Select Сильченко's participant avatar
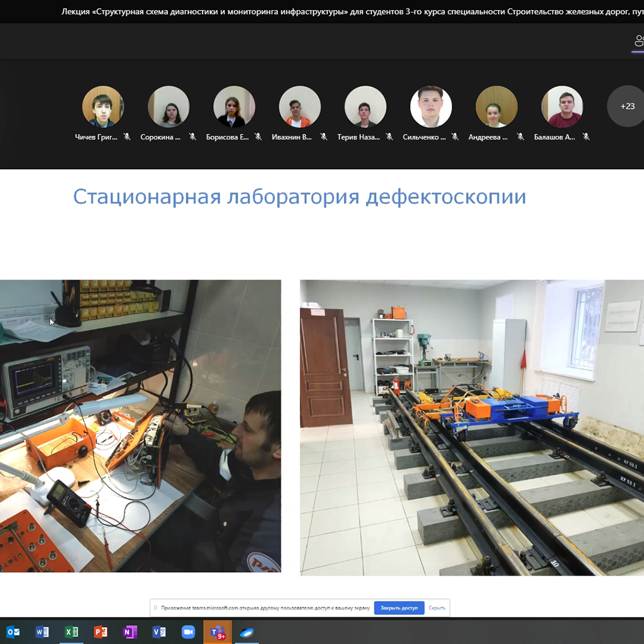The height and width of the screenshot is (644, 644). click(431, 106)
